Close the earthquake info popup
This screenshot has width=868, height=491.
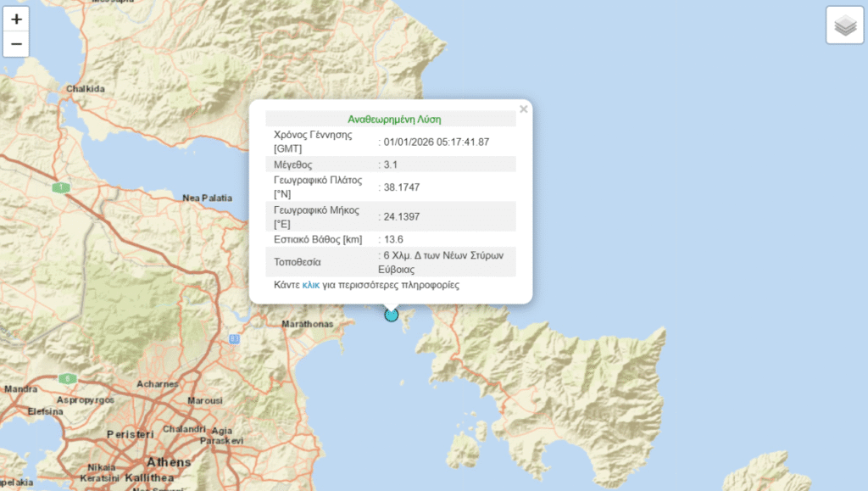pos(524,109)
